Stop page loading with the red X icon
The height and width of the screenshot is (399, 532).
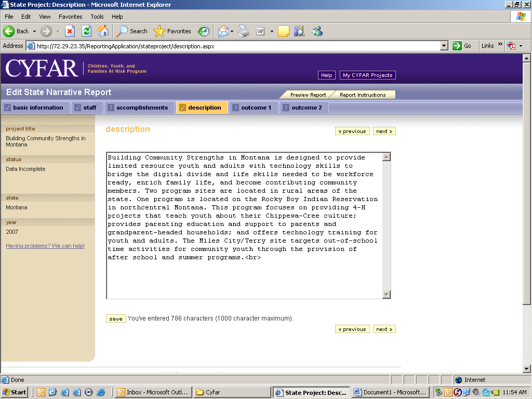point(70,31)
